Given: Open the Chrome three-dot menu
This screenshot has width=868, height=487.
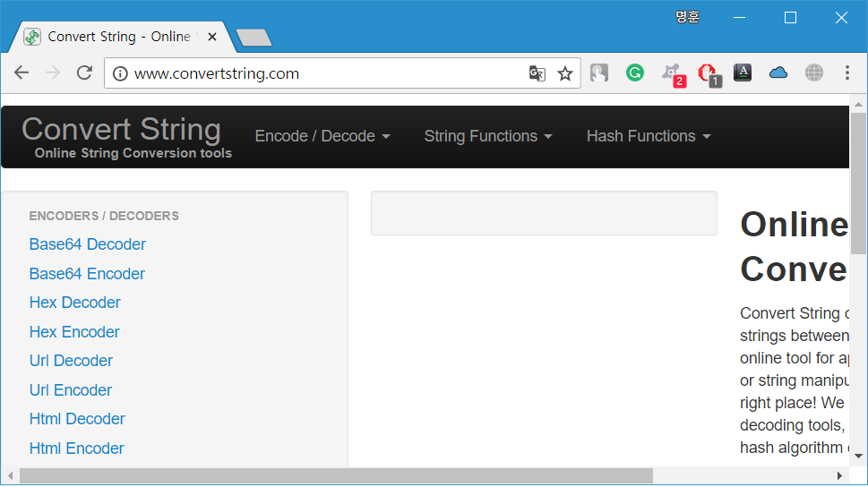Looking at the screenshot, I should point(847,73).
